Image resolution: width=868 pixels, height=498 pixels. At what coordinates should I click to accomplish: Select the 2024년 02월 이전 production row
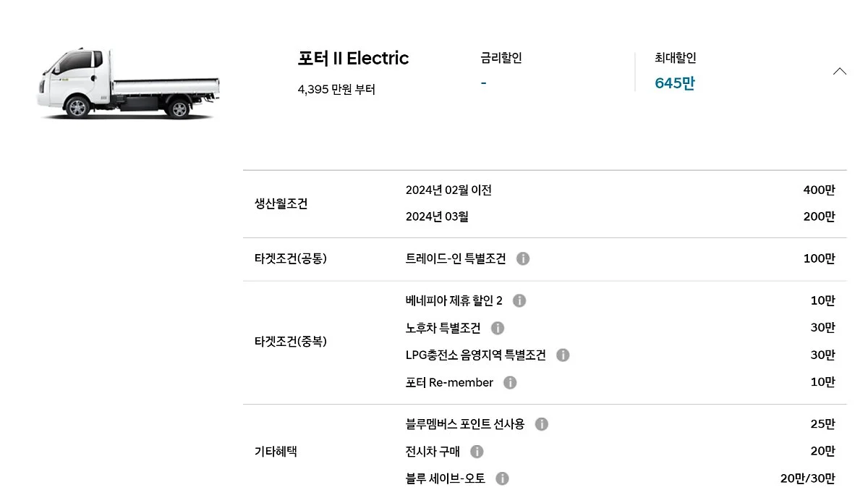[x=448, y=190]
